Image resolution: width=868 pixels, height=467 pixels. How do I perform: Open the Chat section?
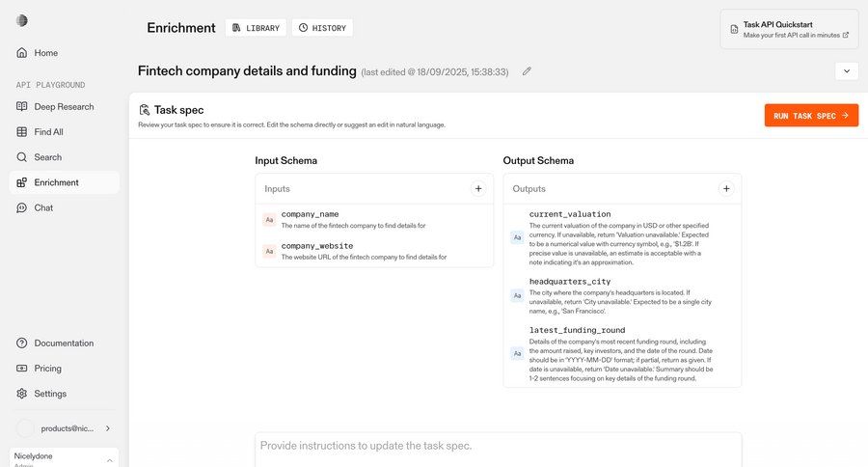coord(43,207)
